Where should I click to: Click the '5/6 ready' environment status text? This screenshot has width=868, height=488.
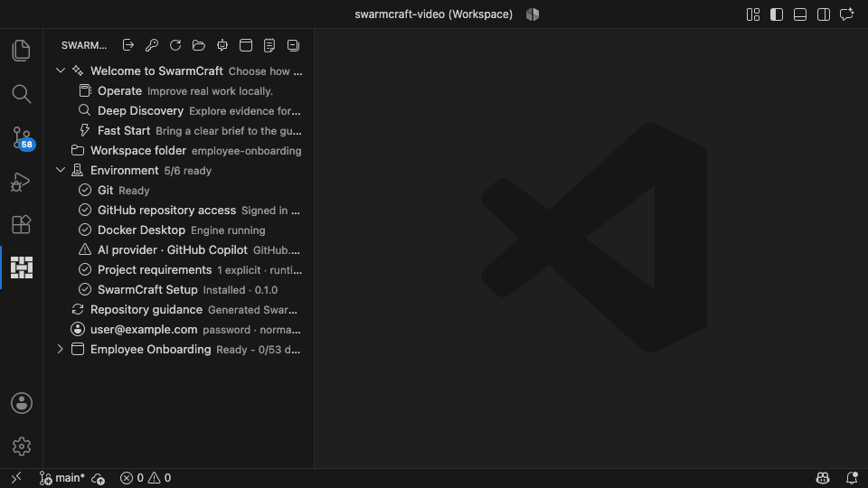pos(188,171)
